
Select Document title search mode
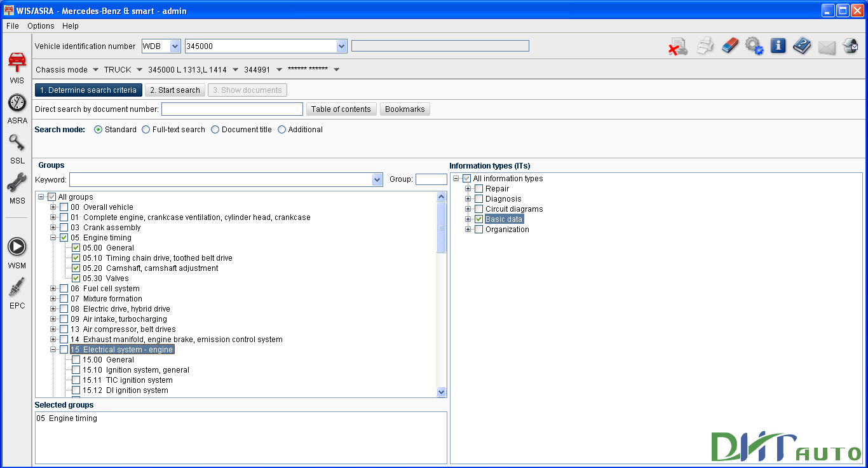[215, 130]
